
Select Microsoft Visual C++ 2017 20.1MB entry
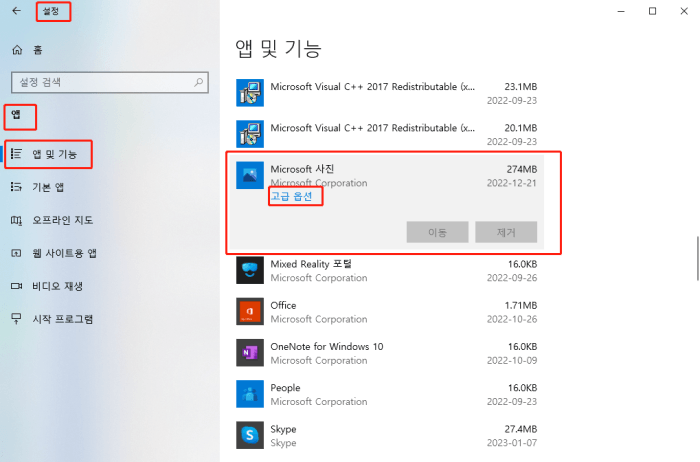coord(387,134)
